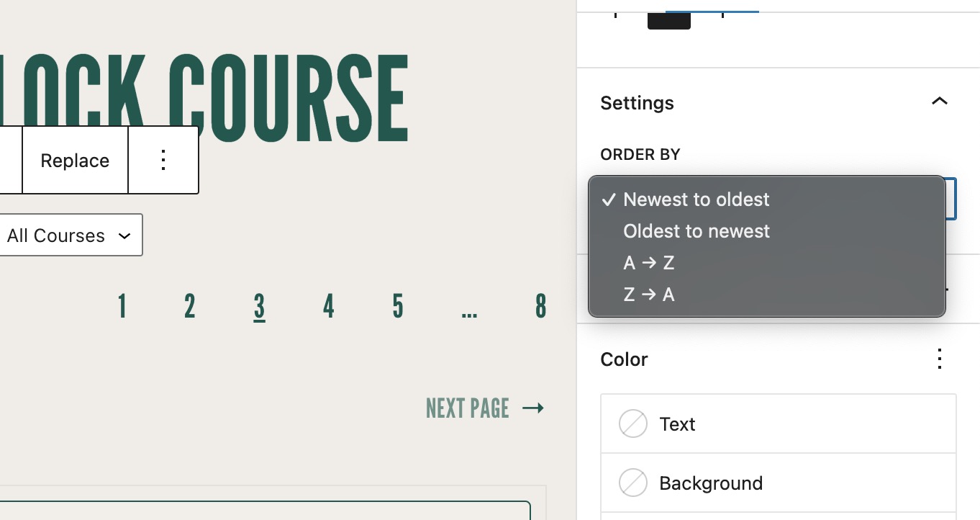Open the Background color picker

click(779, 483)
